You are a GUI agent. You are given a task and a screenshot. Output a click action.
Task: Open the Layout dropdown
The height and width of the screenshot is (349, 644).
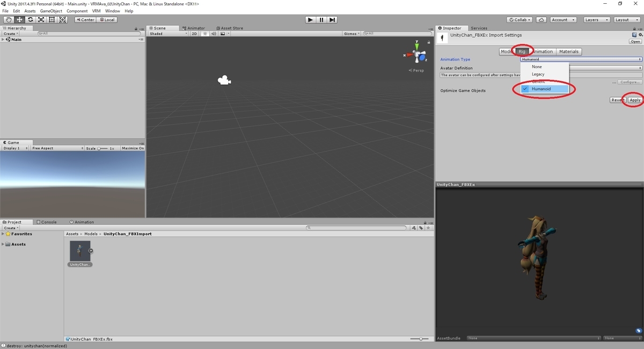tap(626, 20)
